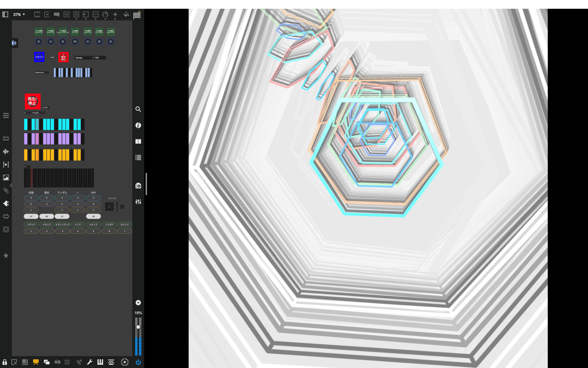588x368 pixels.
Task: Click the large red 再生/停止 button
Action: (x=33, y=101)
